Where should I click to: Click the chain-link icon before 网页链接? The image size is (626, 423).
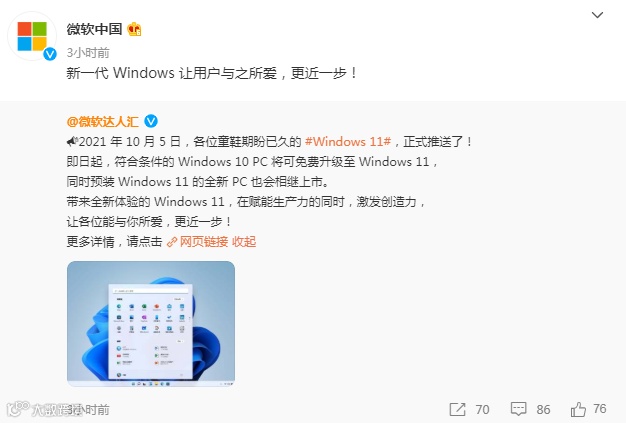click(x=172, y=242)
